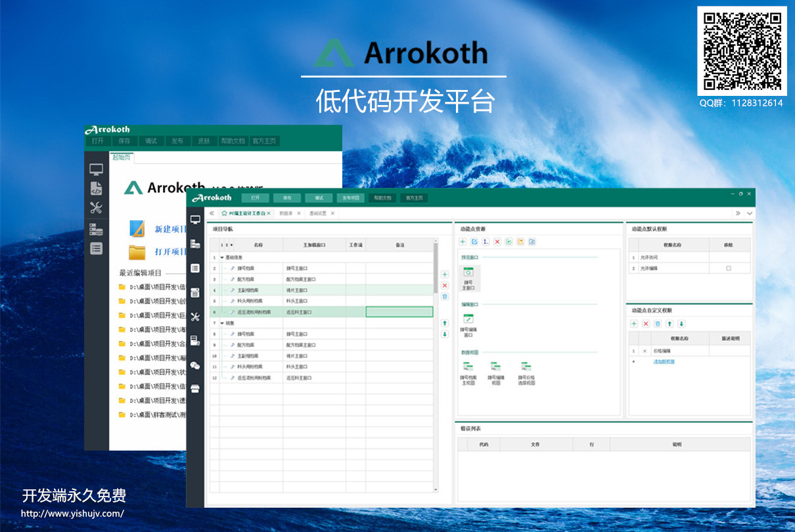Toggle the 移除 checkbox for 允许编辑

[x=728, y=269]
